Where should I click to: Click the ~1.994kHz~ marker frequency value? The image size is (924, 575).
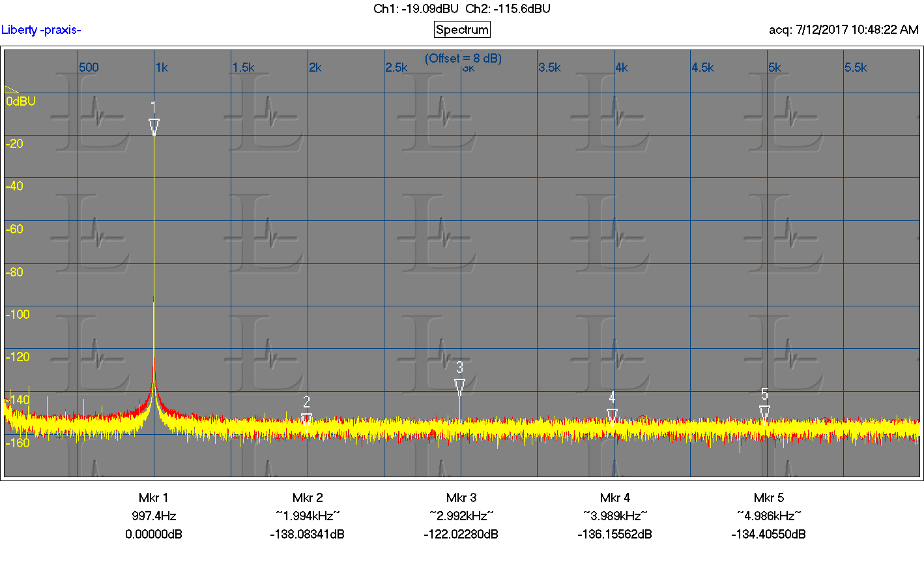(x=308, y=516)
